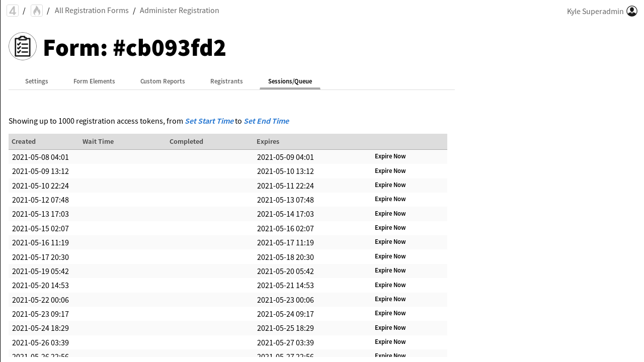Click the user avatar icon
644x362 pixels.
click(632, 11)
